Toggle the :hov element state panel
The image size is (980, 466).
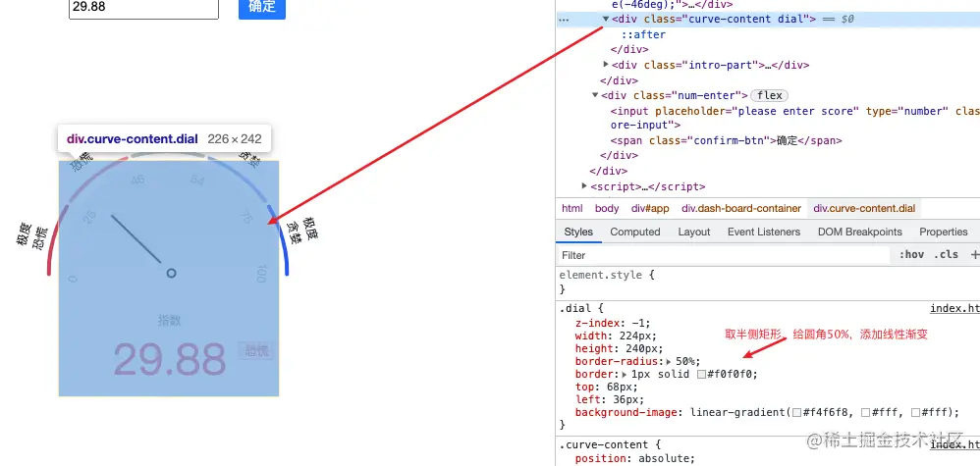click(911, 255)
